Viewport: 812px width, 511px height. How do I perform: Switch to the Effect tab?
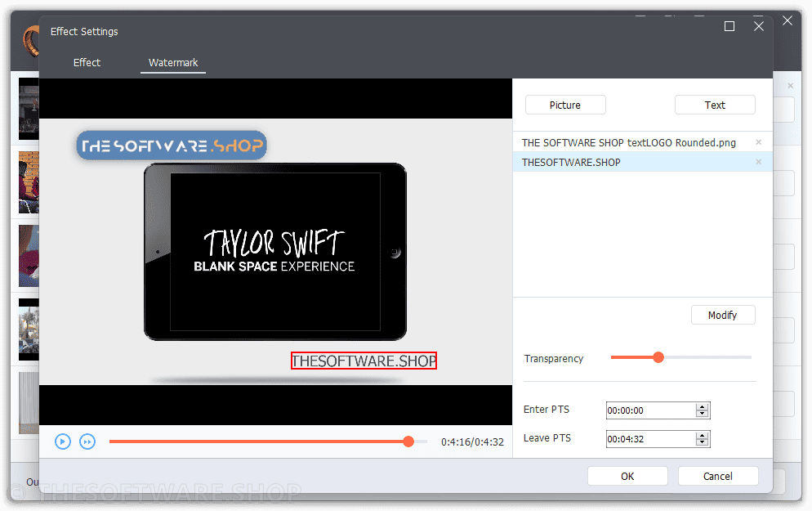tap(87, 63)
